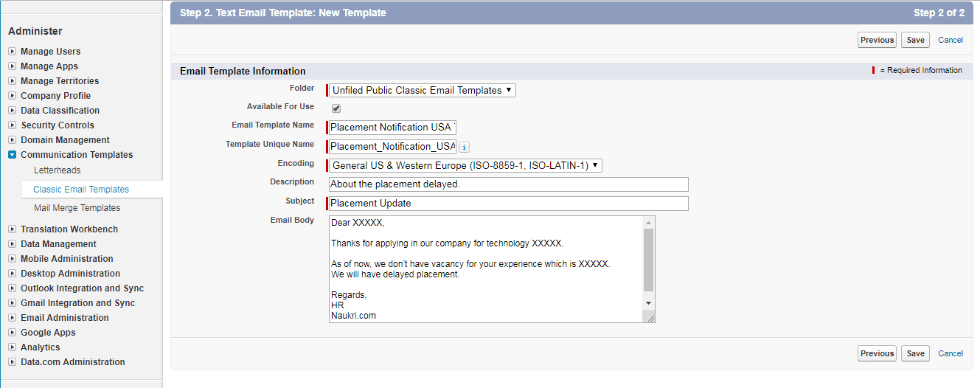Open the Folder dropdown

[x=422, y=90]
